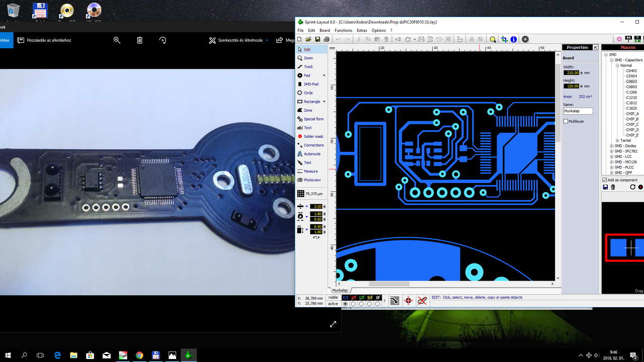644x362 pixels.
Task: Select the C0805 macro in the tree
Action: tap(631, 87)
